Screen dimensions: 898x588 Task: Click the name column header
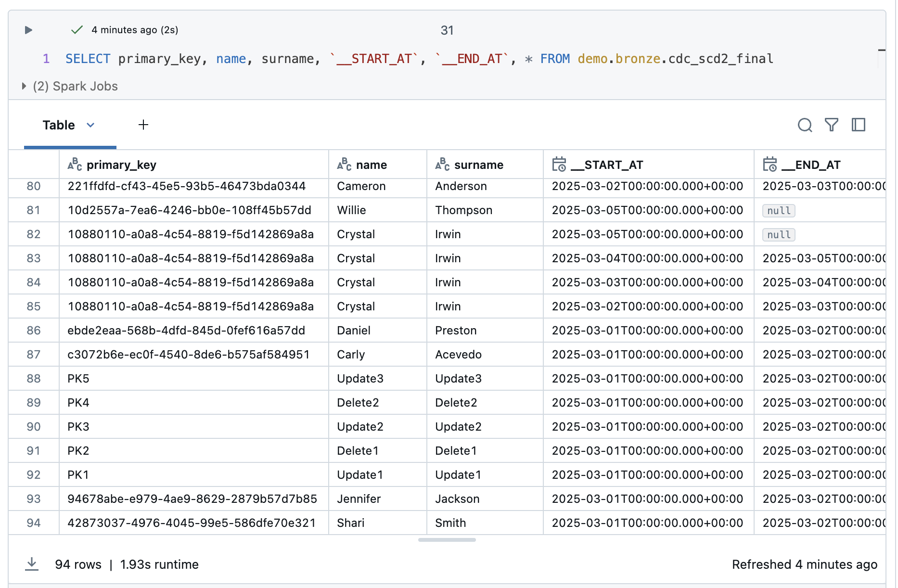click(371, 165)
